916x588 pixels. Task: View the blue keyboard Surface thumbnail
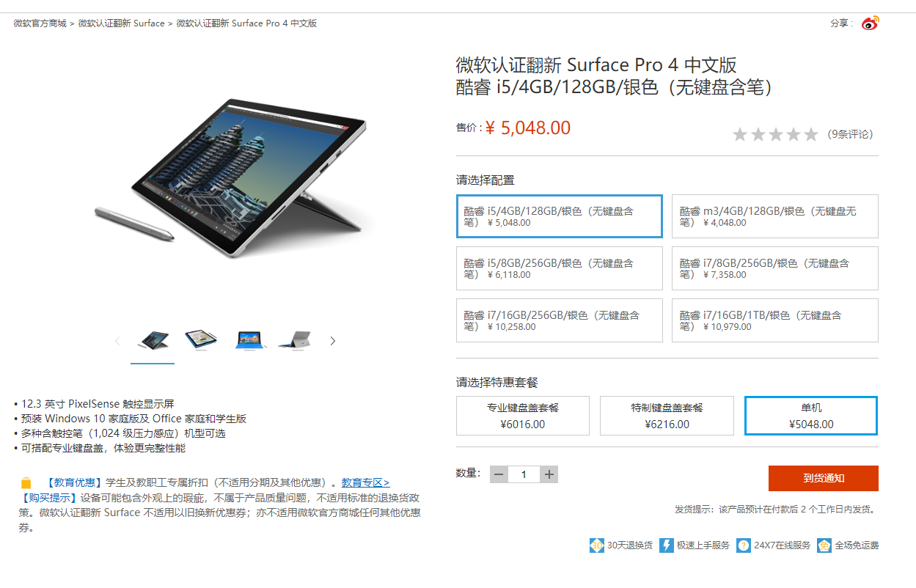click(x=250, y=339)
